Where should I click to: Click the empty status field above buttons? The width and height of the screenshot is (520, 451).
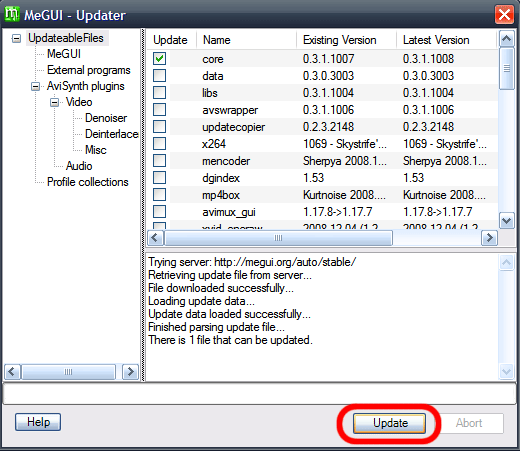pyautogui.click(x=259, y=394)
